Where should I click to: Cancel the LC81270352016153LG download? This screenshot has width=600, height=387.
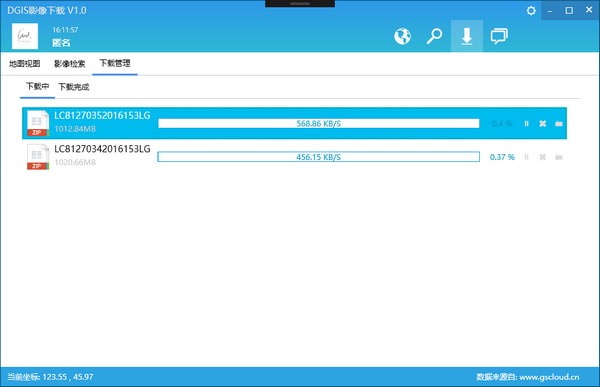tap(543, 124)
